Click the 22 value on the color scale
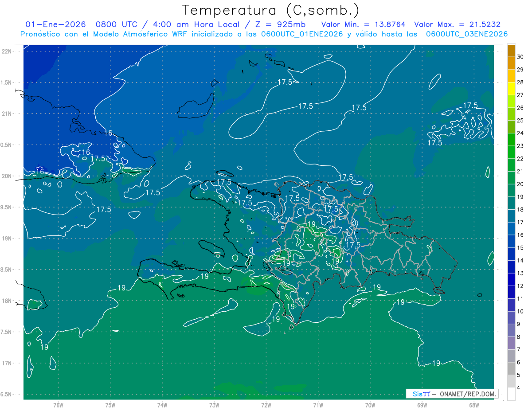Viewport: 532px width, 411px height. point(520,159)
